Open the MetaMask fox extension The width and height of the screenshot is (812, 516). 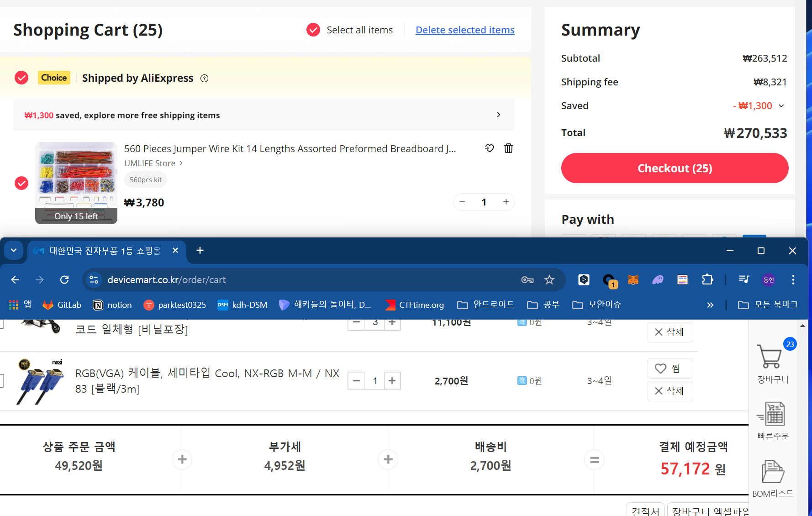[x=633, y=280]
